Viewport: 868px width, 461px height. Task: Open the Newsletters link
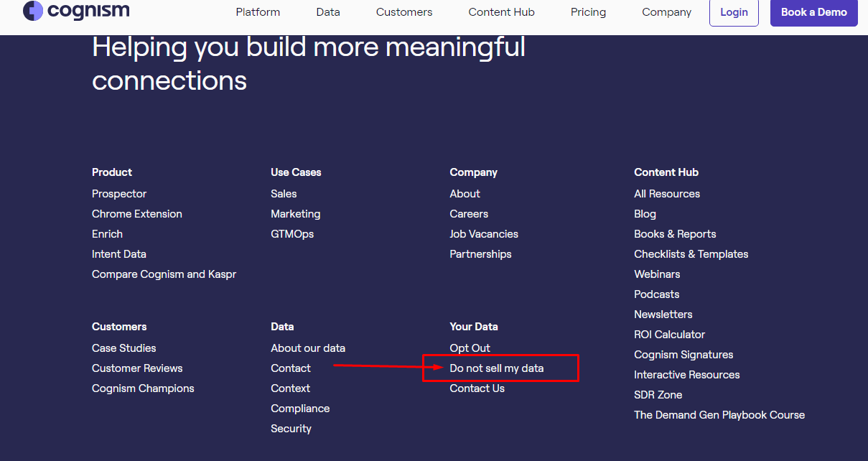(663, 315)
